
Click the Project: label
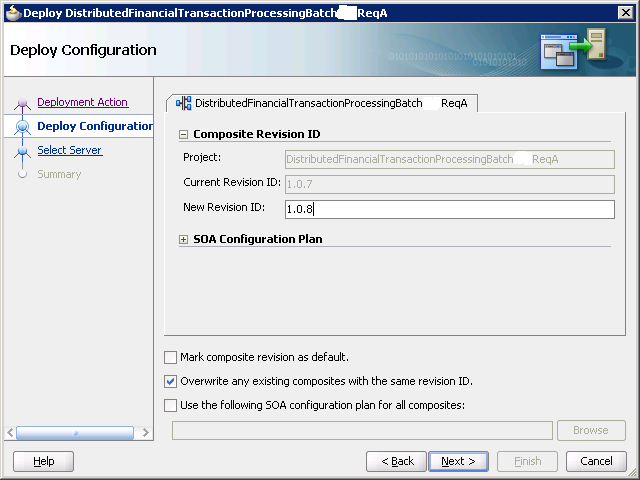(202, 157)
